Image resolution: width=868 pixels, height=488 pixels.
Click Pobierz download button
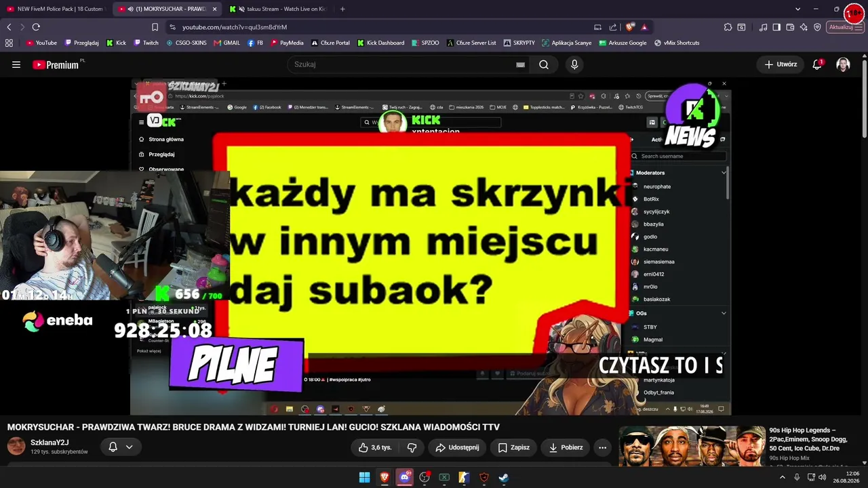tap(566, 447)
